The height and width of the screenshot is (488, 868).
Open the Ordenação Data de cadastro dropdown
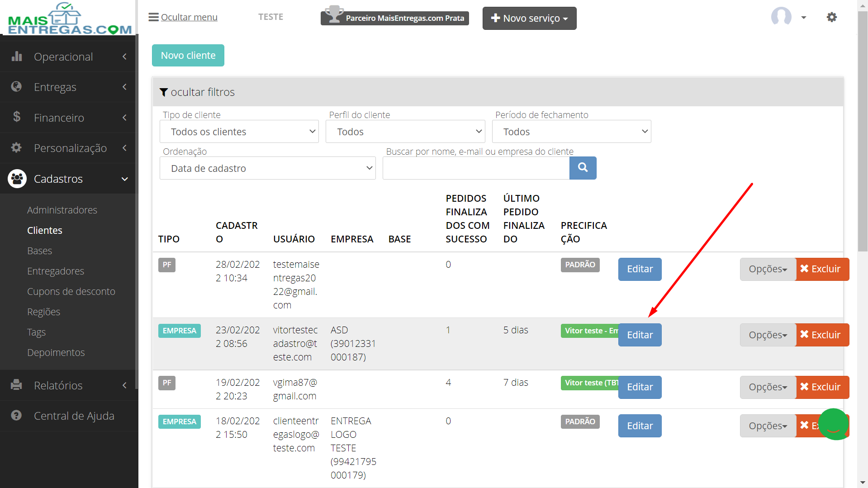click(268, 168)
